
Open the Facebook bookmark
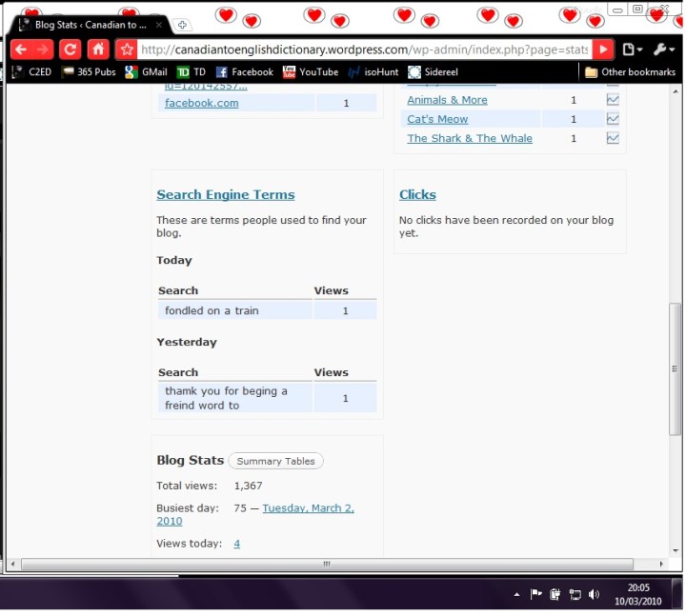point(244,71)
